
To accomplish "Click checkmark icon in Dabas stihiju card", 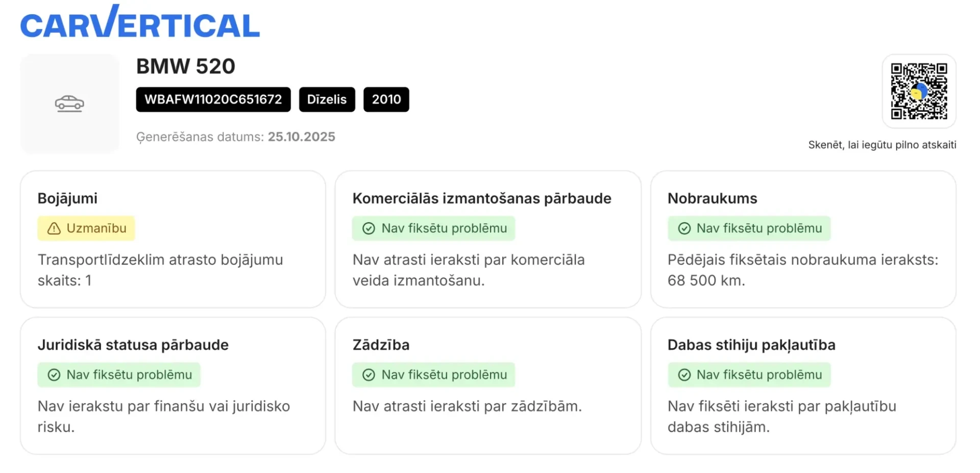I will [x=684, y=375].
